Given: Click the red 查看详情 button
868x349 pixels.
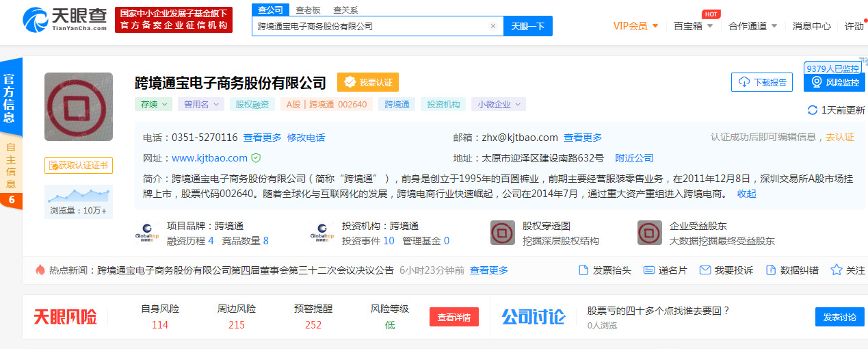Looking at the screenshot, I should pos(454,317).
